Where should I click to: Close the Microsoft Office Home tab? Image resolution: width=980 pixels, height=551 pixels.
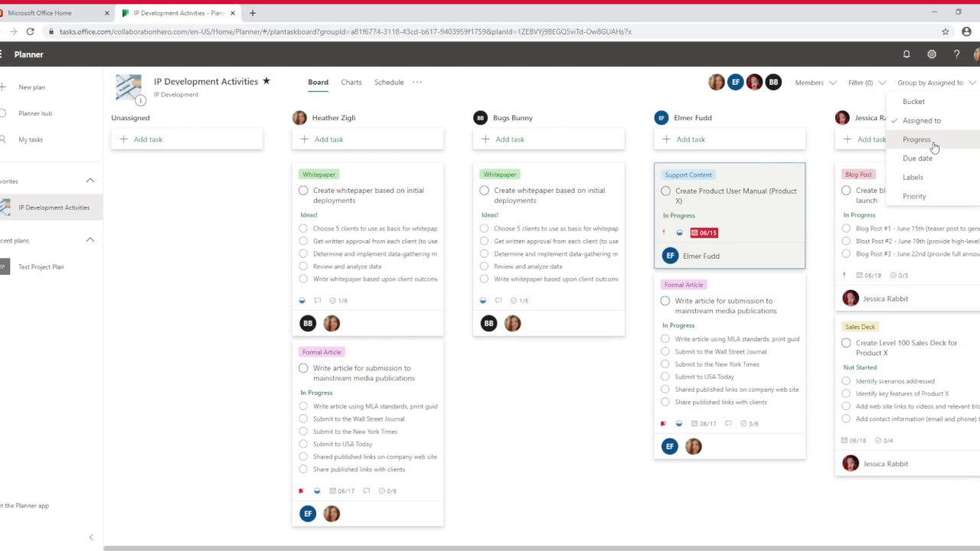point(106,13)
